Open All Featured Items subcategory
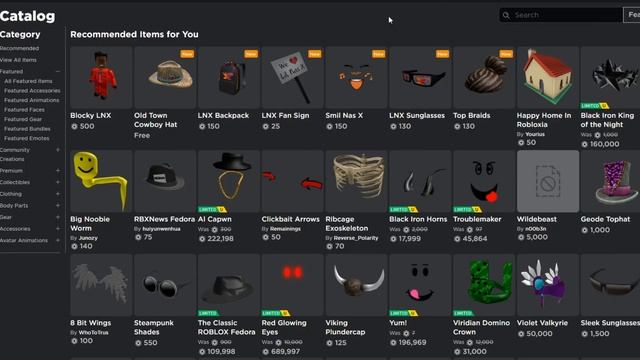This screenshot has height=360, width=640. 28,81
